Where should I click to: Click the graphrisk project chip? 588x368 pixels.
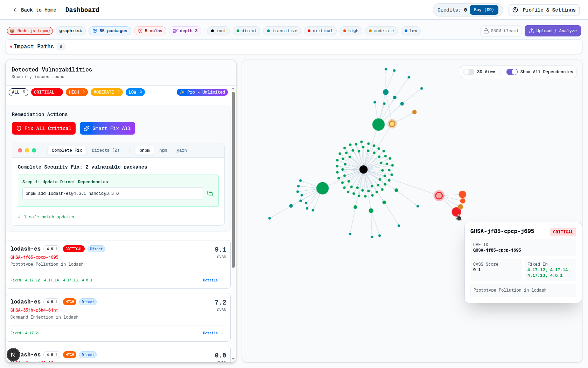(71, 31)
